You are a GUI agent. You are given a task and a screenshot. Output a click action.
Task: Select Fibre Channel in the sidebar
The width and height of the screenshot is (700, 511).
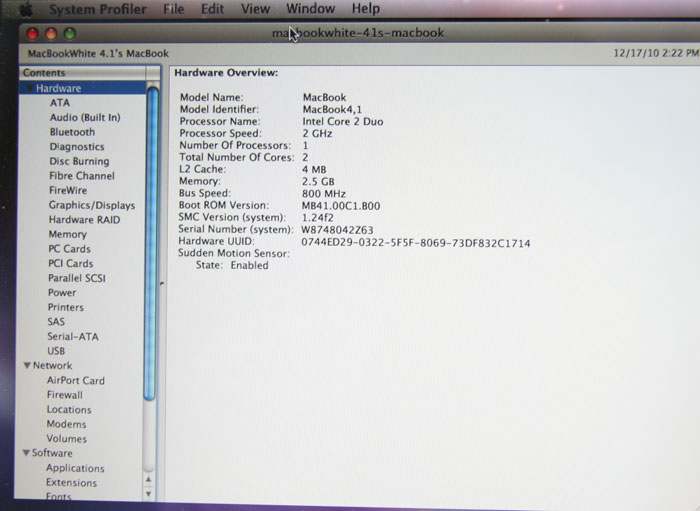coord(82,176)
